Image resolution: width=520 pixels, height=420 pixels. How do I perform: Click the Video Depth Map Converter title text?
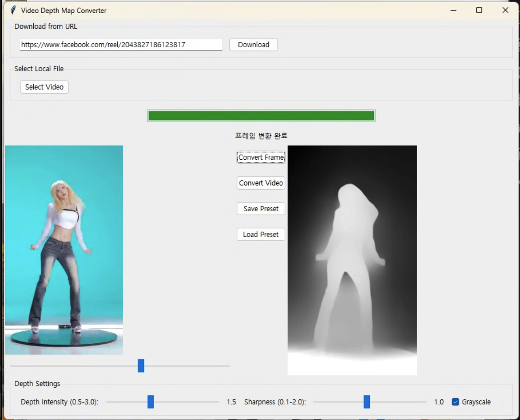click(63, 10)
